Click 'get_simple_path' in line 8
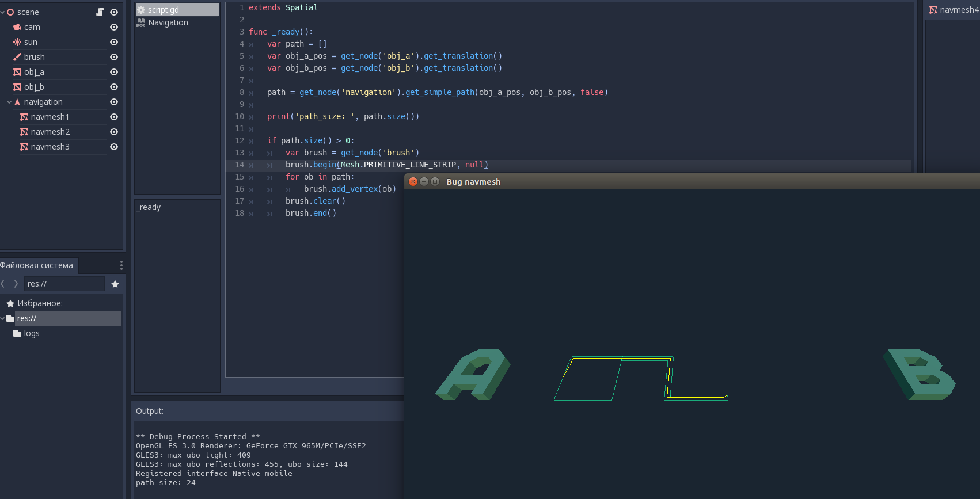Screen dimensions: 980x499 (x=440, y=92)
